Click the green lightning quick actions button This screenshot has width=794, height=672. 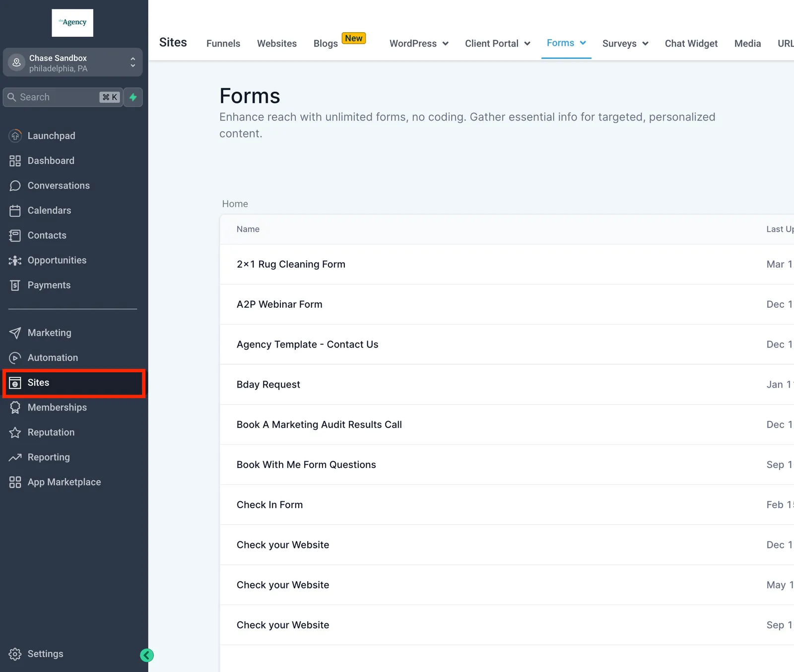click(x=133, y=97)
